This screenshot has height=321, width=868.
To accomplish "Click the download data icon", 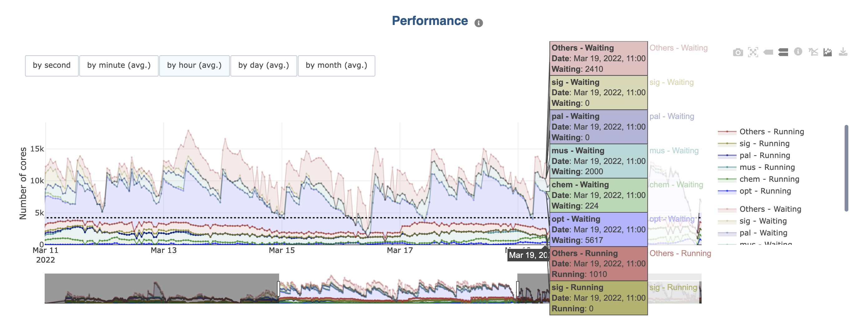I will click(843, 52).
